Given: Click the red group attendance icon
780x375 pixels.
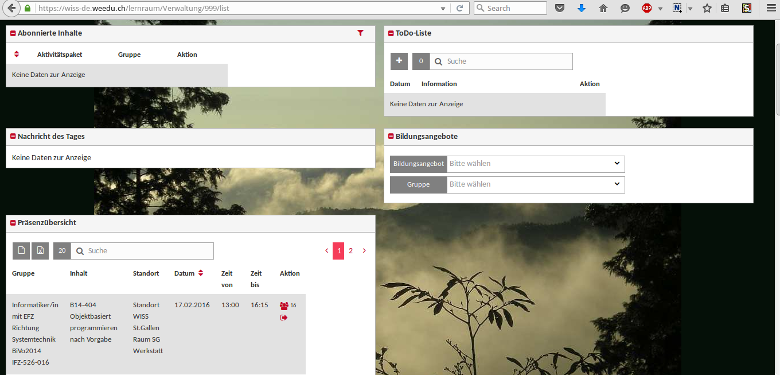Looking at the screenshot, I should coord(284,305).
